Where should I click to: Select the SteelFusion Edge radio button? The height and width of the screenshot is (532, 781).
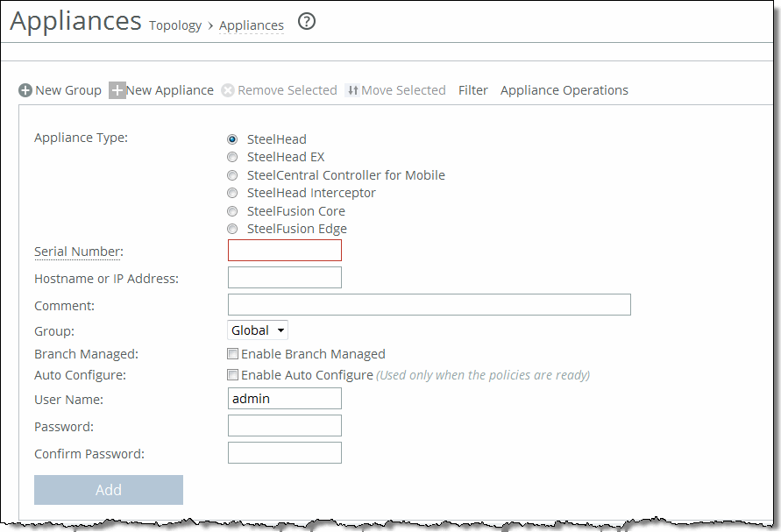click(232, 229)
